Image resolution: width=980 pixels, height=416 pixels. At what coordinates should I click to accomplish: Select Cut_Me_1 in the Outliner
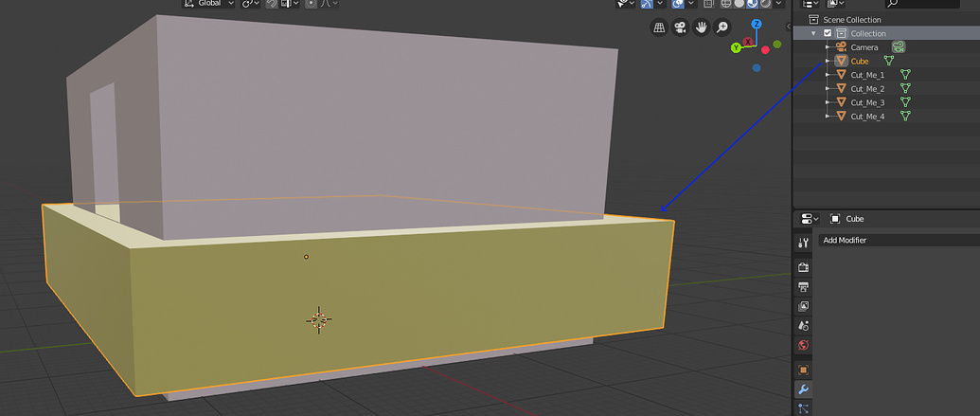click(867, 75)
